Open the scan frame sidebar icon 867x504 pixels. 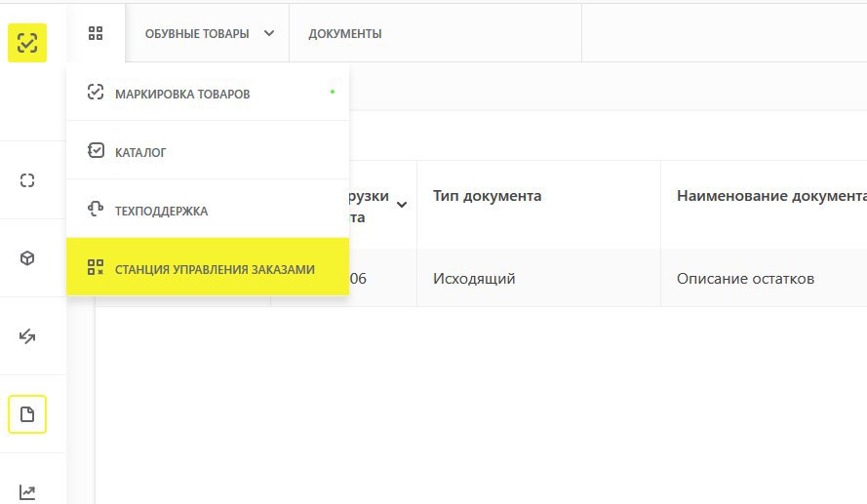[27, 180]
